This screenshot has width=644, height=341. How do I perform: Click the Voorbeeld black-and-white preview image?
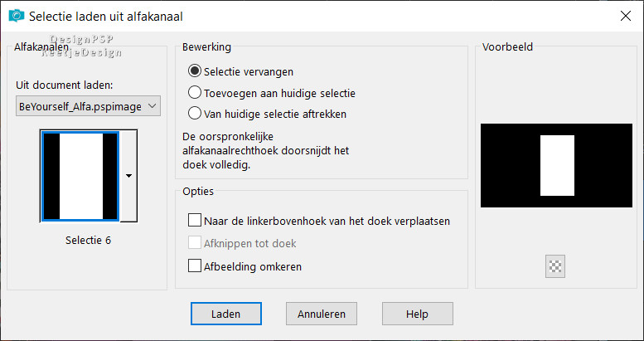pos(556,165)
